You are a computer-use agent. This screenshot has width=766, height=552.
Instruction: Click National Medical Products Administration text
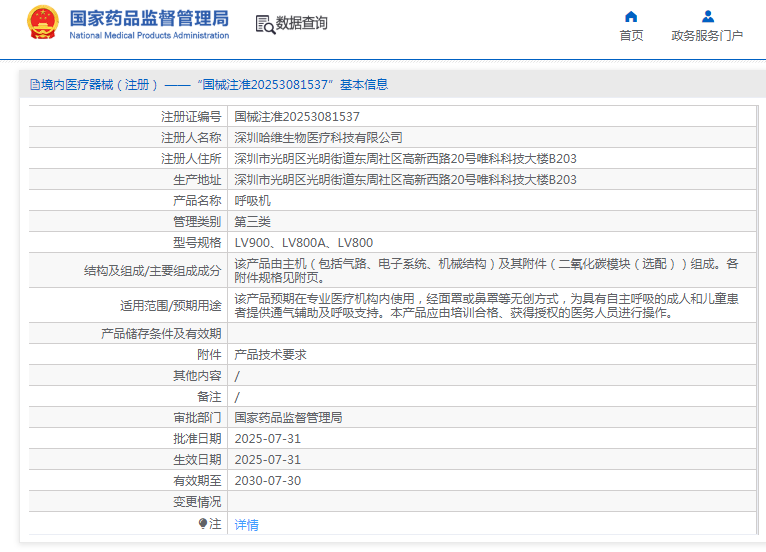pos(149,35)
